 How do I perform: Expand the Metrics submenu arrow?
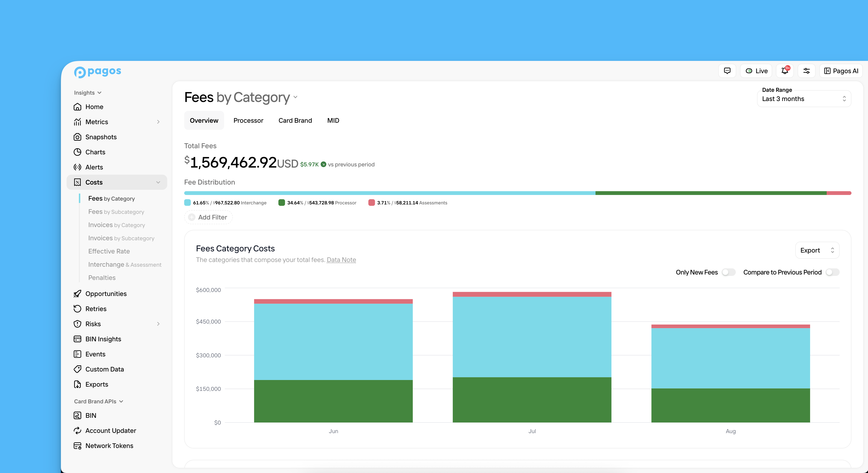(158, 122)
